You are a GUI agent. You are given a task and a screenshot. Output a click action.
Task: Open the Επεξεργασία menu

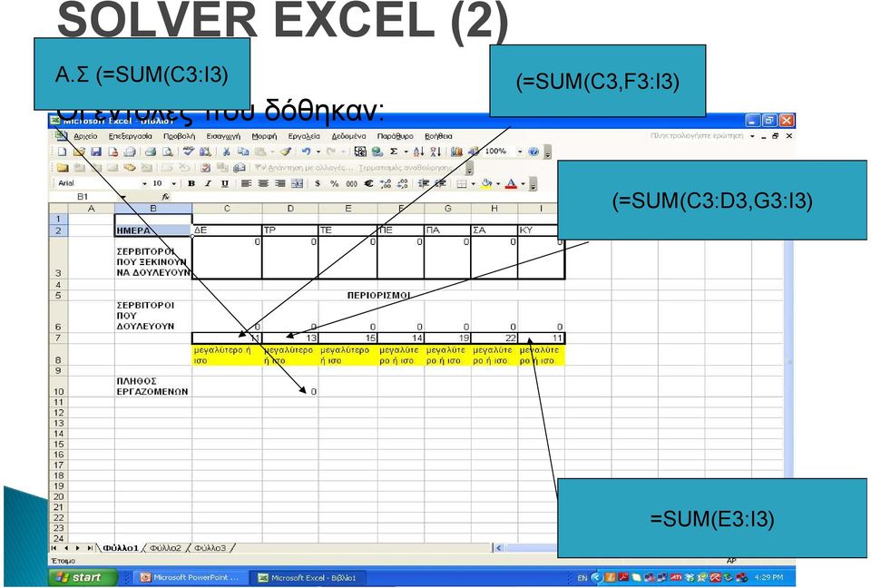pyautogui.click(x=130, y=136)
